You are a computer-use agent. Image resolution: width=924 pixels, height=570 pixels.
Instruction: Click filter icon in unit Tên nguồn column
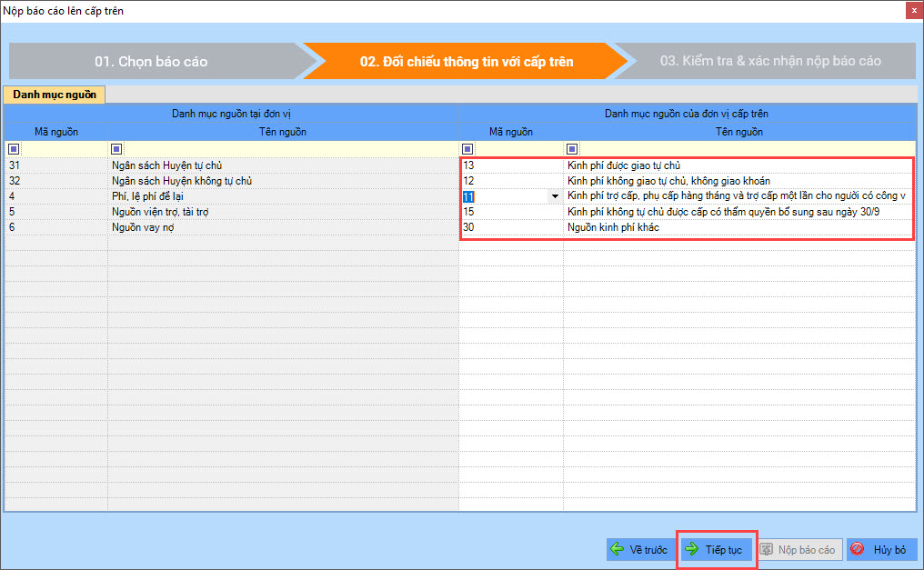(x=115, y=149)
